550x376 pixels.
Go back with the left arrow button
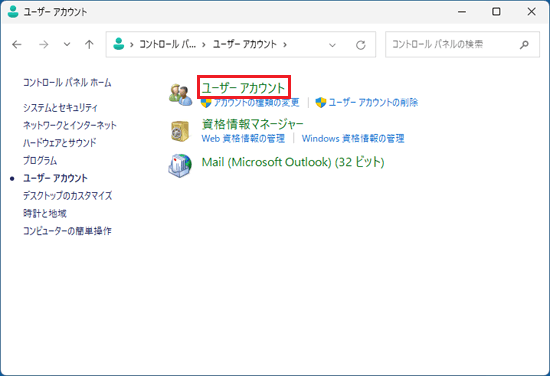[16, 45]
